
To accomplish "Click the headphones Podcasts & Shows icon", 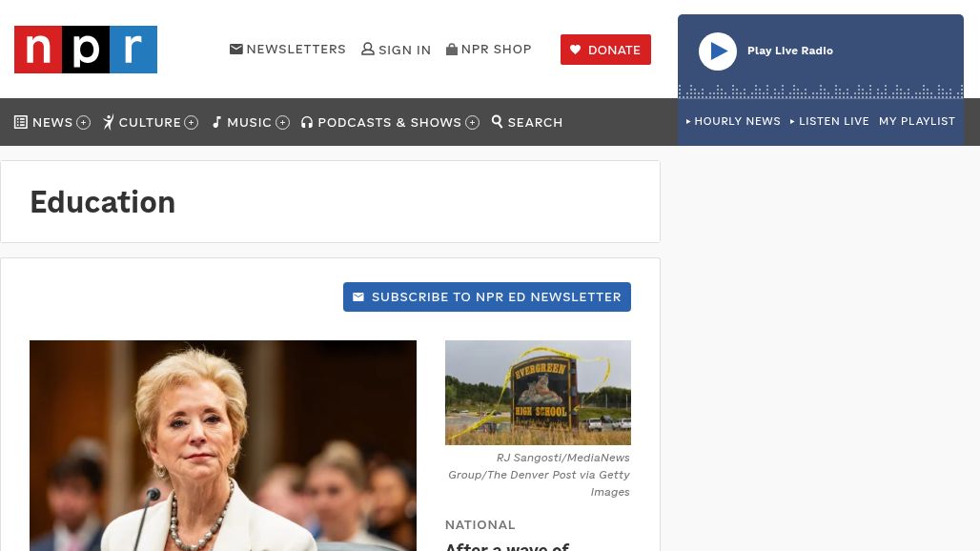I will pos(307,122).
